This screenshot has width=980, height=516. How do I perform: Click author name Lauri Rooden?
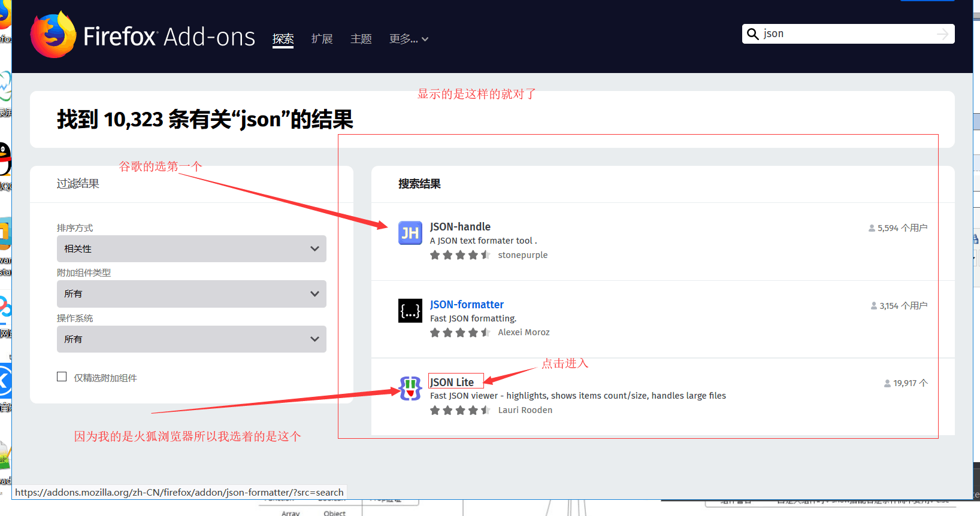point(525,410)
